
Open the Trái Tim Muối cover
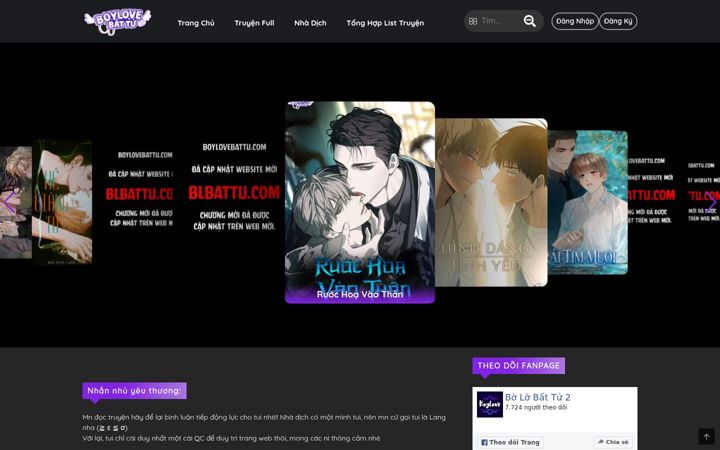tap(588, 202)
